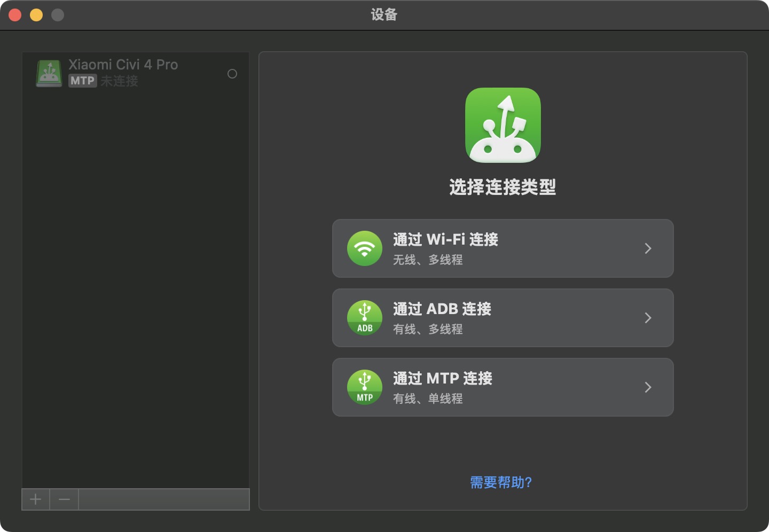Choose the 通过 MTP 连接 option
Screen dimensions: 769x532
(x=503, y=387)
